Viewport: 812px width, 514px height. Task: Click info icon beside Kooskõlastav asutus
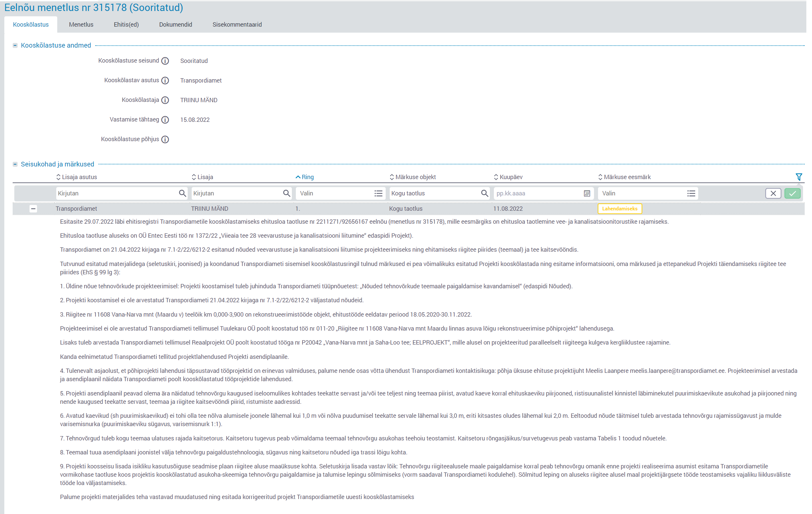point(165,80)
